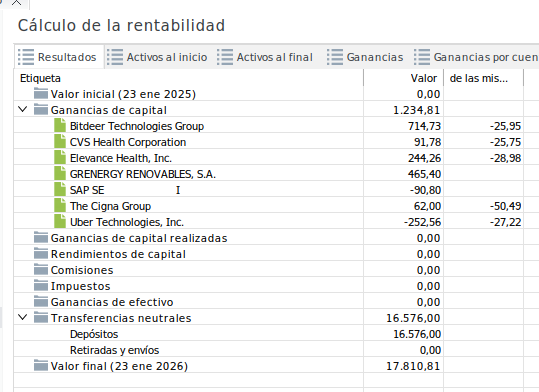Collapse the Ganancias de capital group

[x=23, y=110]
